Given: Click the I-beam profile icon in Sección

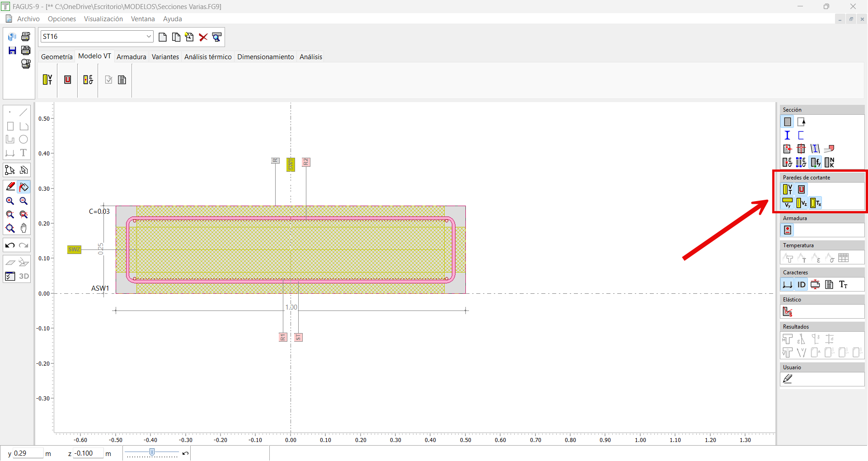Looking at the screenshot, I should pyautogui.click(x=787, y=135).
